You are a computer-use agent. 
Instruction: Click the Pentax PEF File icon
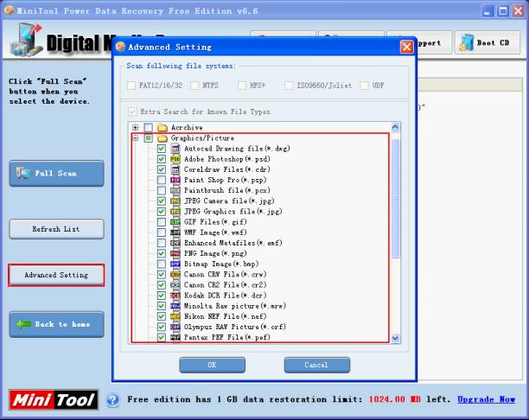click(175, 337)
